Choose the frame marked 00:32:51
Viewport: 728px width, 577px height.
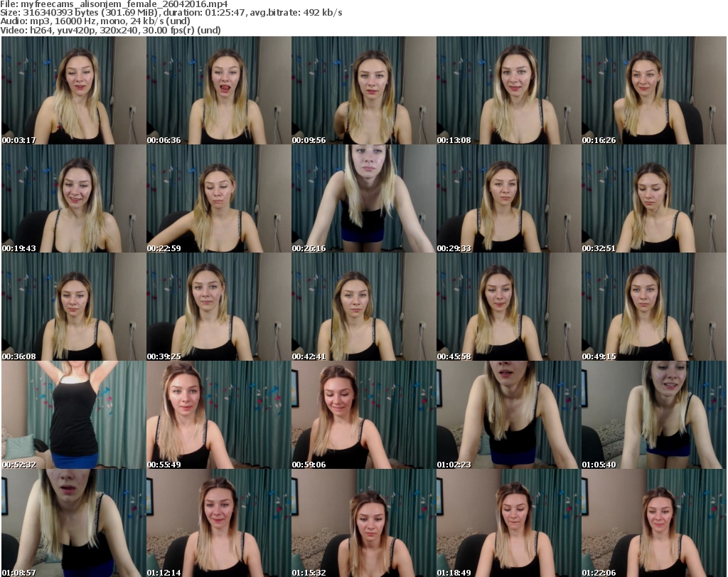tap(654, 198)
